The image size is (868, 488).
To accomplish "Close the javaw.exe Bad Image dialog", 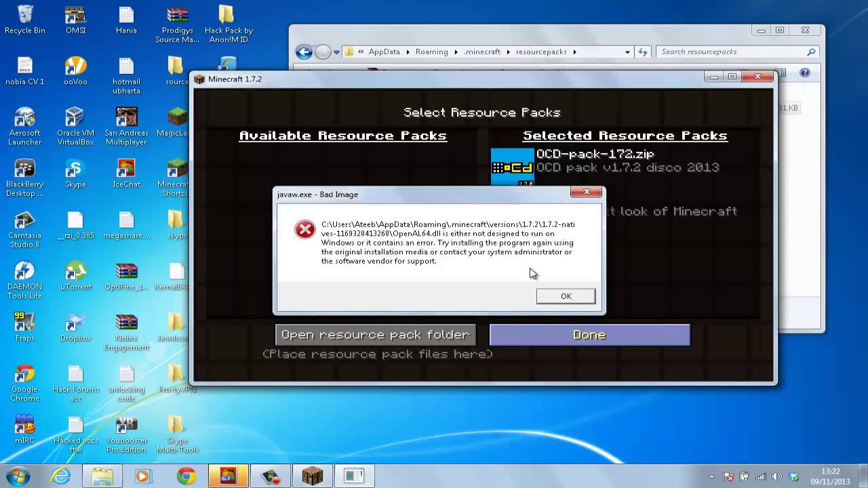I will click(587, 192).
